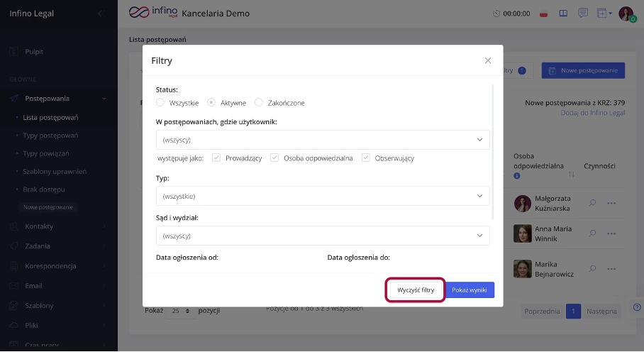Image resolution: width=644 pixels, height=352 pixels.
Task: Click the Wyczyść filtry button
Action: 415,290
